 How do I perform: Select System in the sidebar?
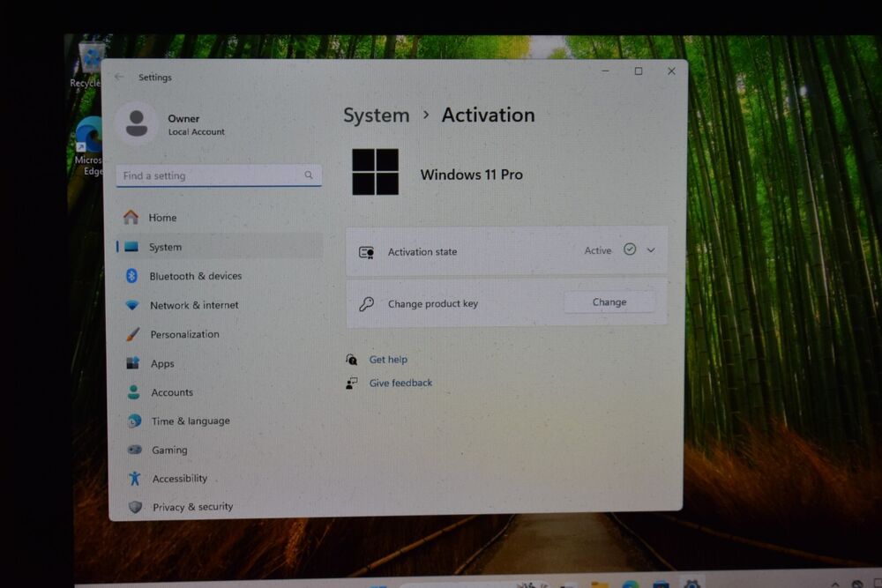point(220,247)
